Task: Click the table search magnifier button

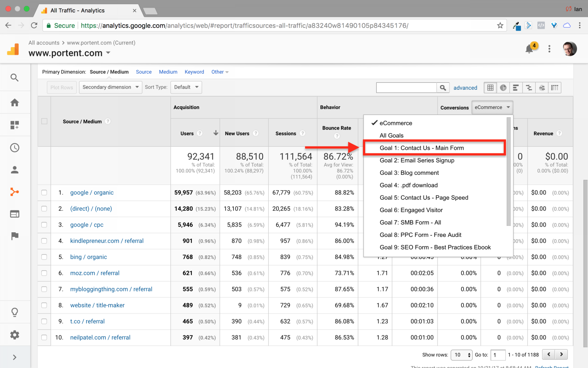Action: pyautogui.click(x=443, y=88)
